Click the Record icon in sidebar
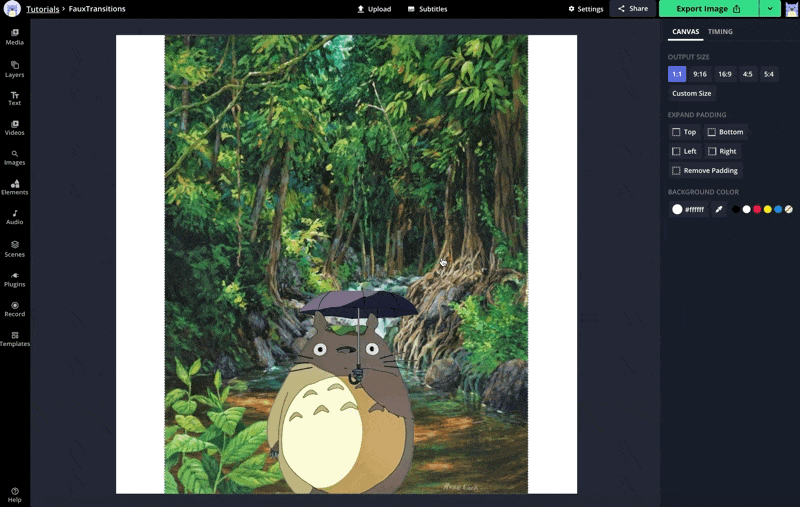This screenshot has width=800, height=507. (x=15, y=308)
